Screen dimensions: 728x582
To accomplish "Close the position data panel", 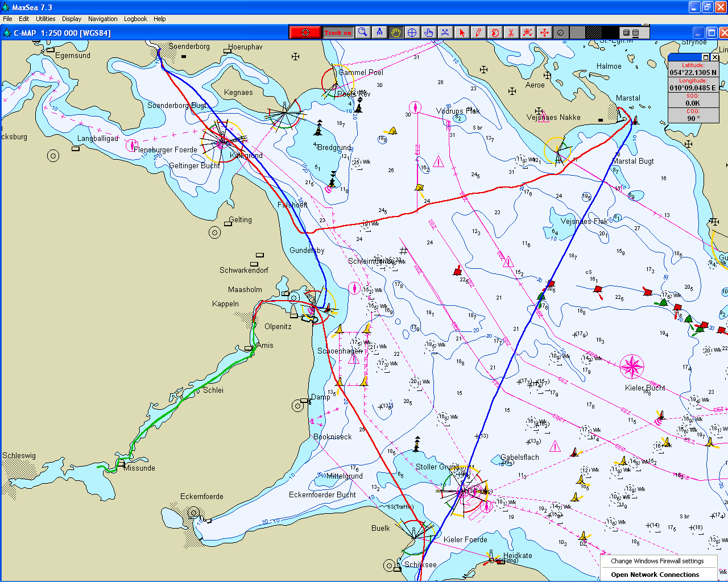I will tap(715, 57).
